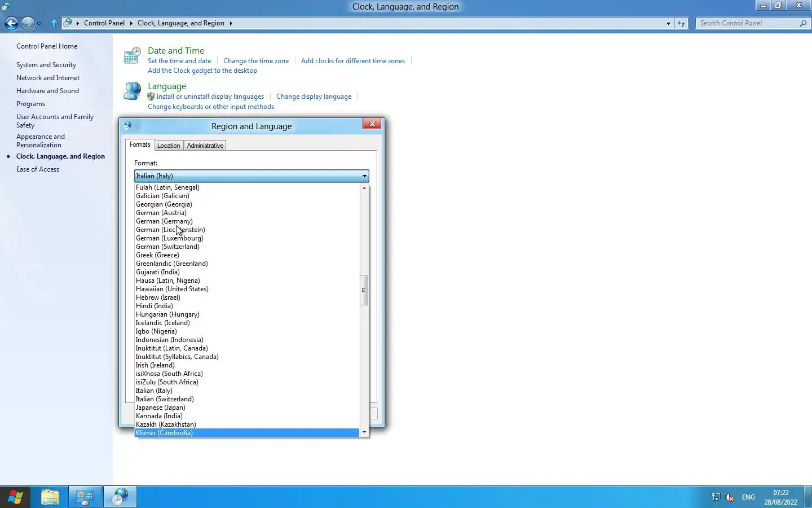Open the Language globe icon
The height and width of the screenshot is (508, 812).
point(133,91)
